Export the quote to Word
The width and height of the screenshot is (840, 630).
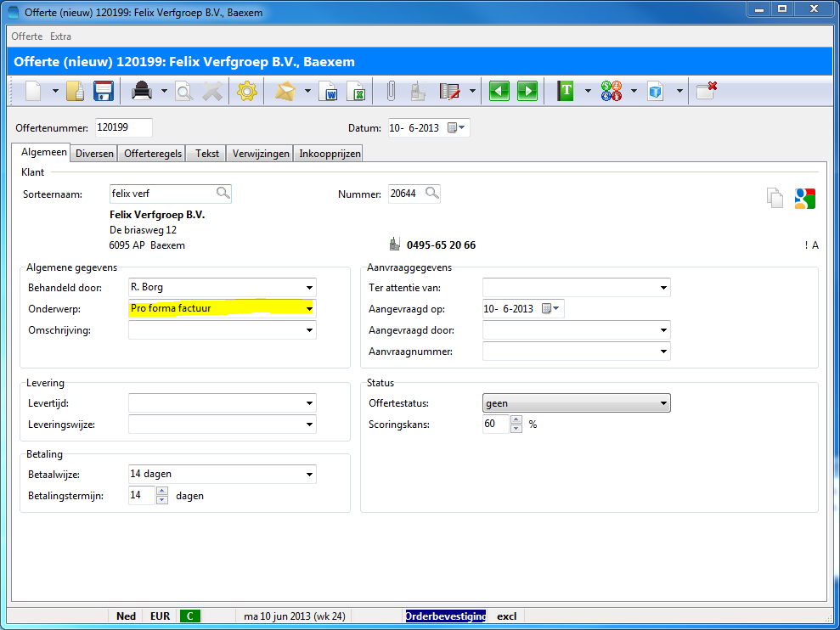tap(329, 92)
